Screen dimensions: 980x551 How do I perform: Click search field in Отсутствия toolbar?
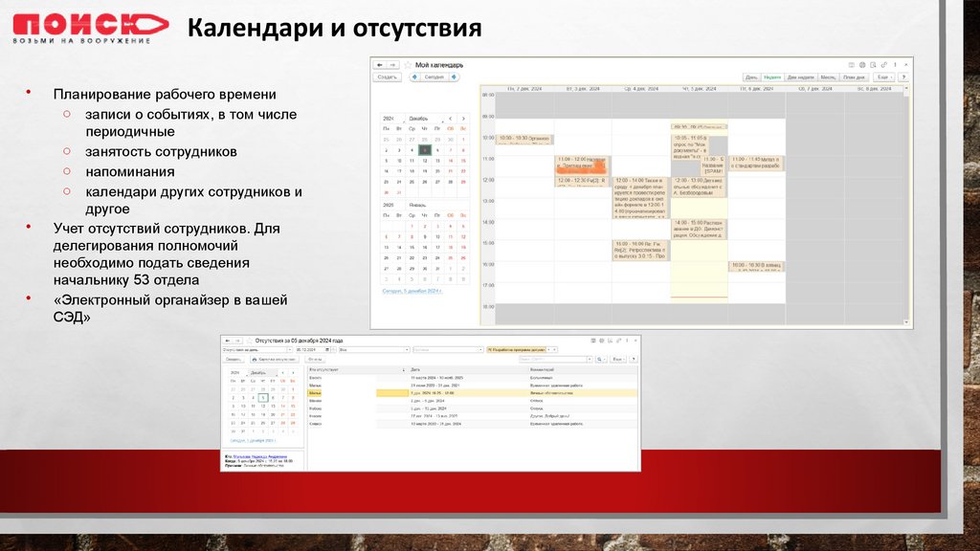coord(554,360)
